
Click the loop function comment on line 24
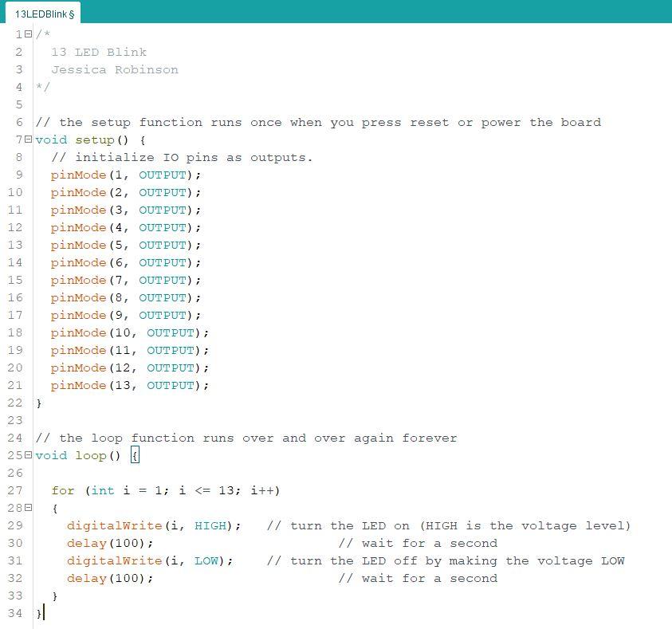(x=246, y=438)
